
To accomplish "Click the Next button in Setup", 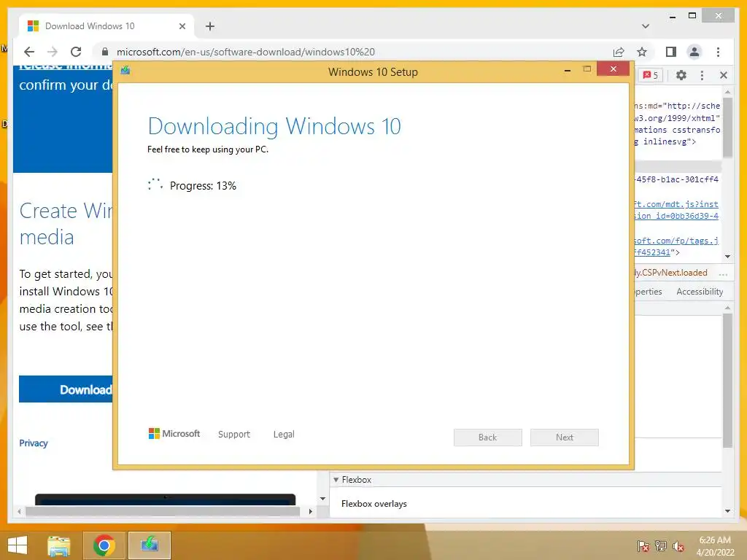I will (x=565, y=437).
